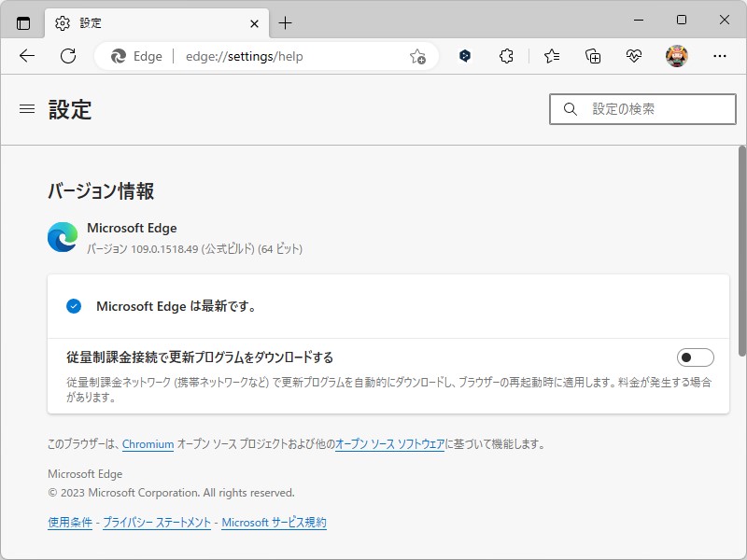
Task: Open the Microsoft サービス規約 link
Action: [274, 523]
